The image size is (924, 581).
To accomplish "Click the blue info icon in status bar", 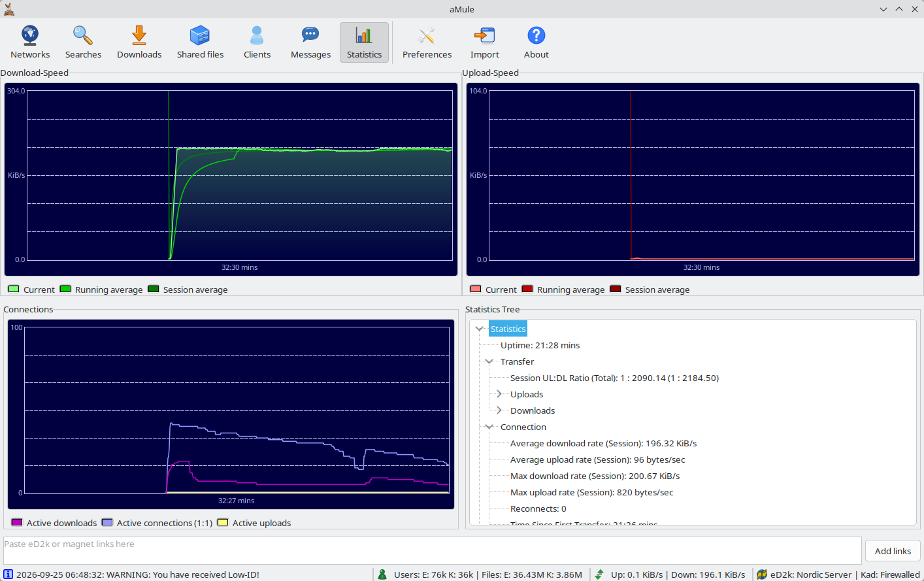I will point(8,574).
